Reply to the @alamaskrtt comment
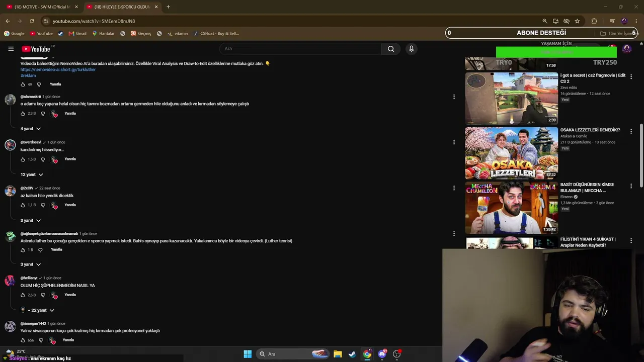The width and height of the screenshot is (644, 362). [x=70, y=114]
